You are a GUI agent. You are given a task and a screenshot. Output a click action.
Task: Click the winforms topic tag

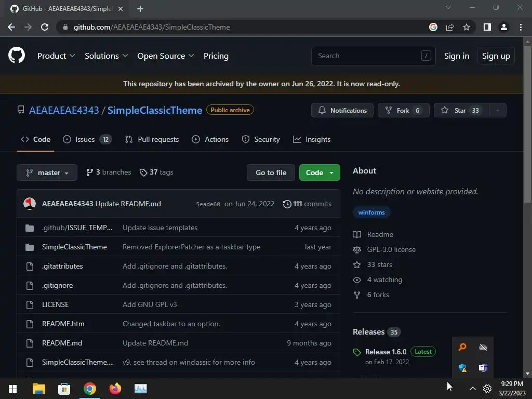click(x=371, y=212)
